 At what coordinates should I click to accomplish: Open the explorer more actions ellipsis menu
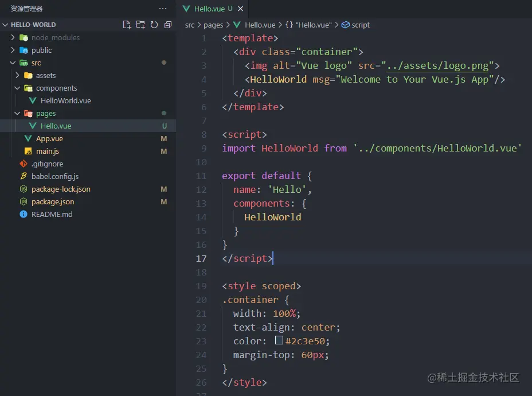[x=163, y=9]
